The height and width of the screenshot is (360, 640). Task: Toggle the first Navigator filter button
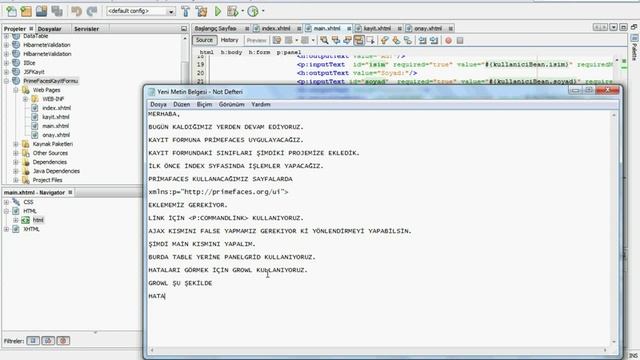pyautogui.click(x=33, y=340)
